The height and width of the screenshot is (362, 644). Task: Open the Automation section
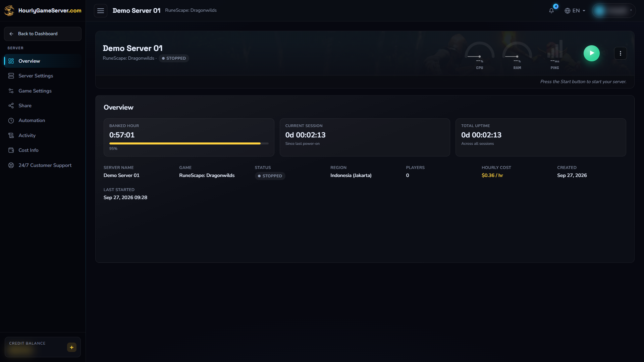tap(43, 120)
